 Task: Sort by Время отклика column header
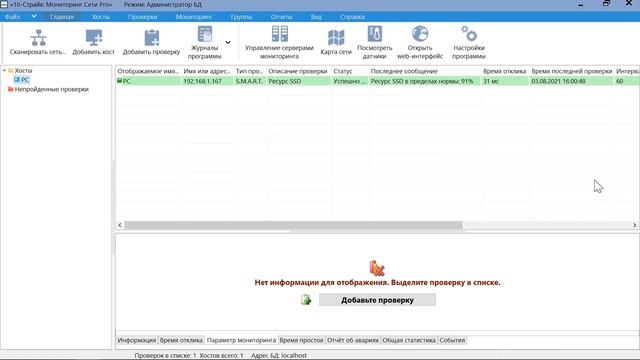click(504, 71)
